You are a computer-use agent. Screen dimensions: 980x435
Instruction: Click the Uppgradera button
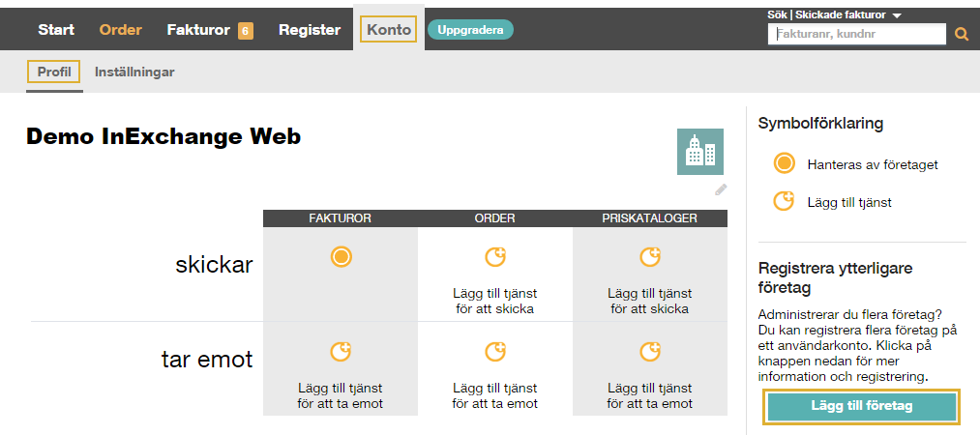click(470, 29)
